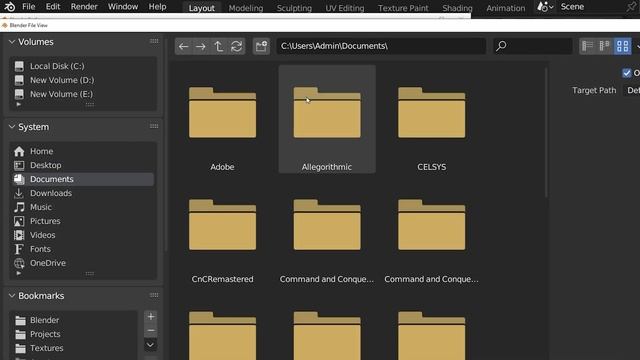640x360 pixels.
Task: Open the File menu
Action: 29,7
